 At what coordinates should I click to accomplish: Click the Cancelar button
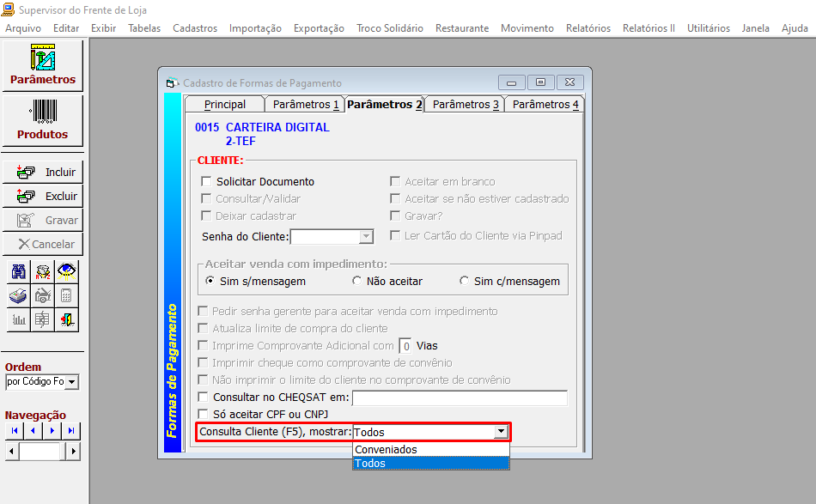(x=43, y=244)
